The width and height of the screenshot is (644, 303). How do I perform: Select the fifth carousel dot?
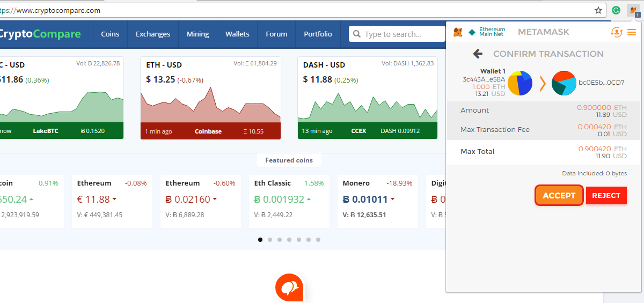click(x=299, y=240)
